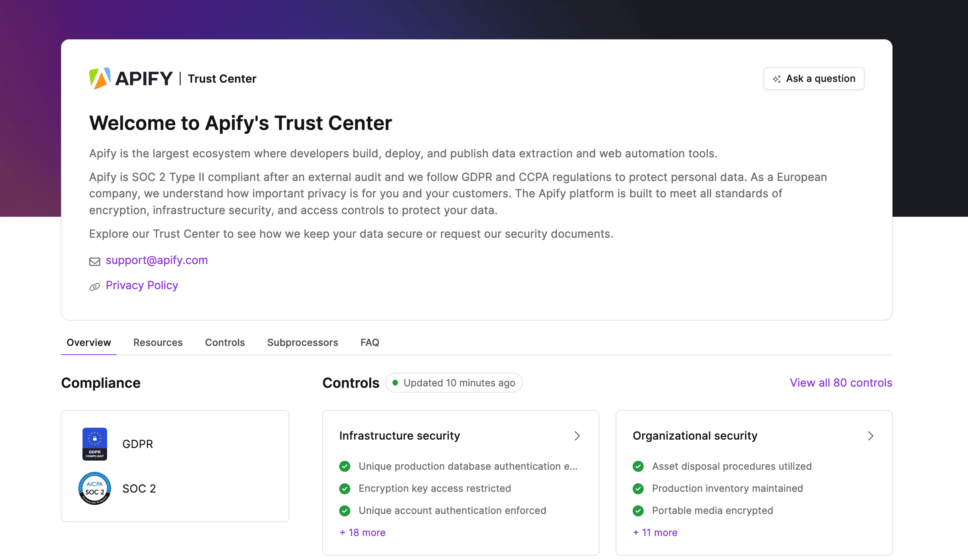The image size is (968, 560).
Task: Open the Privacy Policy link
Action: [x=142, y=285]
